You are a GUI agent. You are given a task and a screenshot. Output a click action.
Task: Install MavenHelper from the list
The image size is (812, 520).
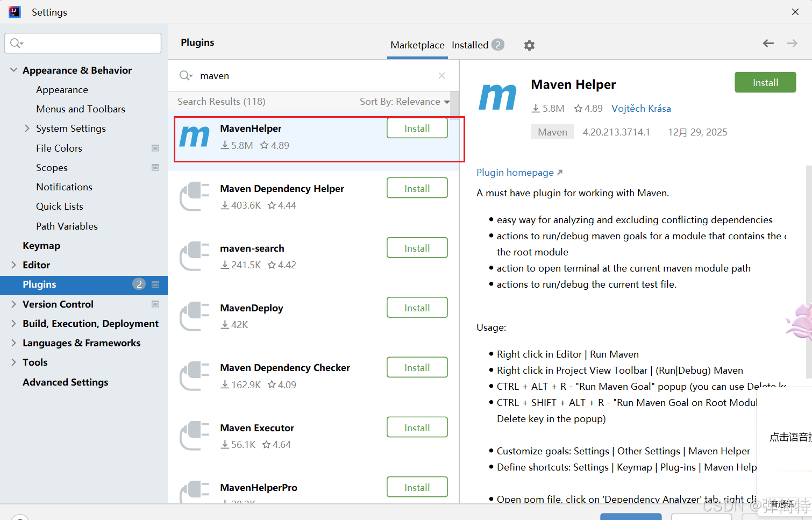coord(417,129)
